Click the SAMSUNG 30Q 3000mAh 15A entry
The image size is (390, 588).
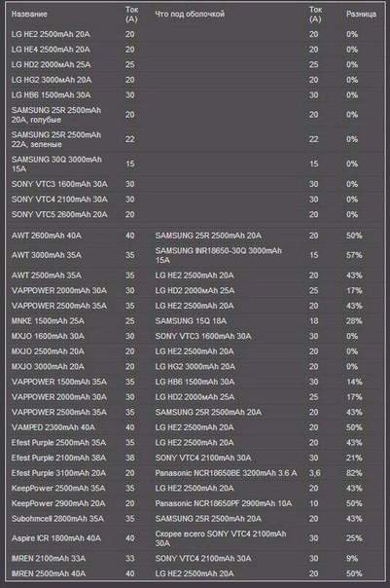click(x=56, y=165)
